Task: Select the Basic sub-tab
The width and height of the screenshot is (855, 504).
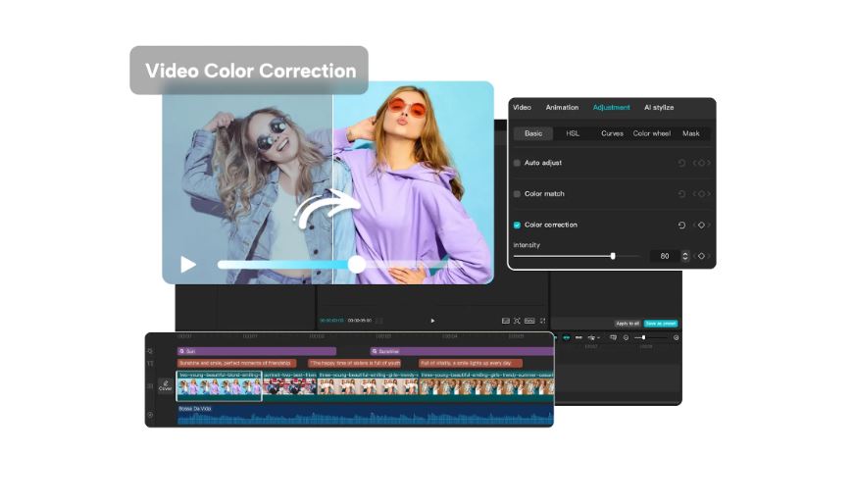Action: pyautogui.click(x=533, y=133)
